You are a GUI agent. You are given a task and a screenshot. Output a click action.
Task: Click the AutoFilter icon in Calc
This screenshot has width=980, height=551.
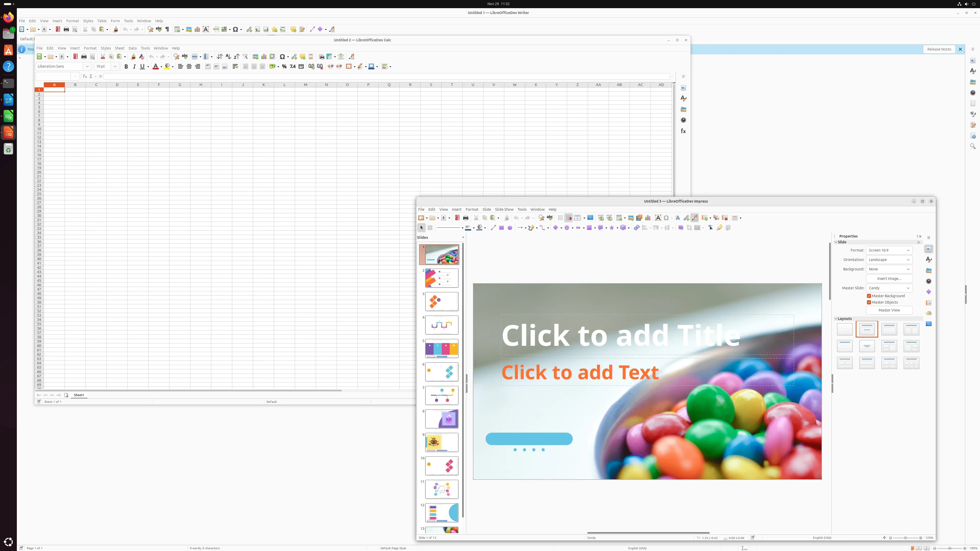coord(245,57)
